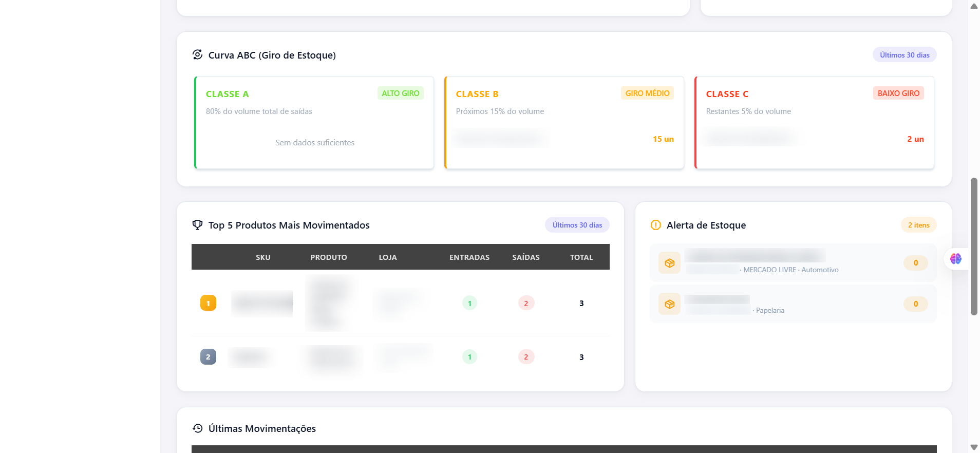The image size is (980, 453).
Task: Click the Curva ABC cycle icon
Action: [x=198, y=54]
